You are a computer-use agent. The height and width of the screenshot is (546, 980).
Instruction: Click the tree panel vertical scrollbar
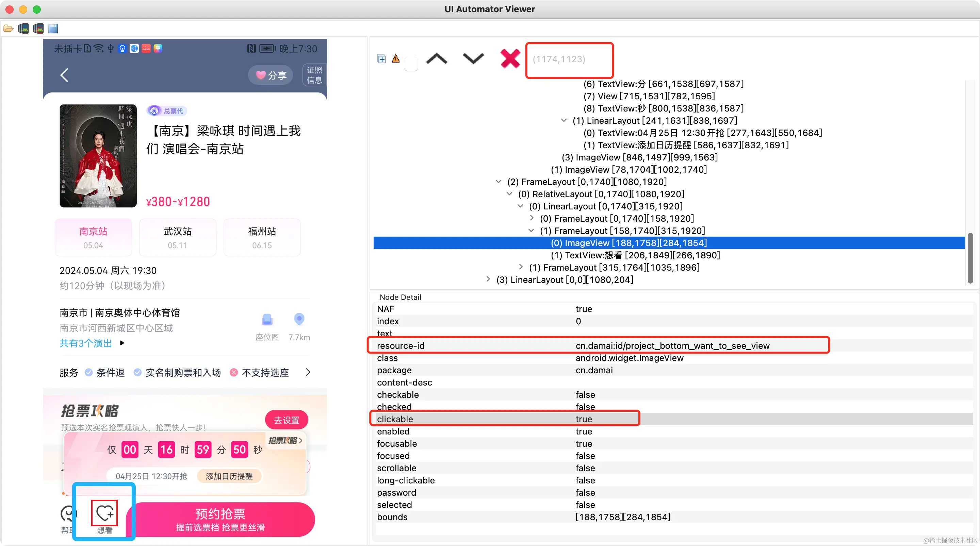(970, 259)
